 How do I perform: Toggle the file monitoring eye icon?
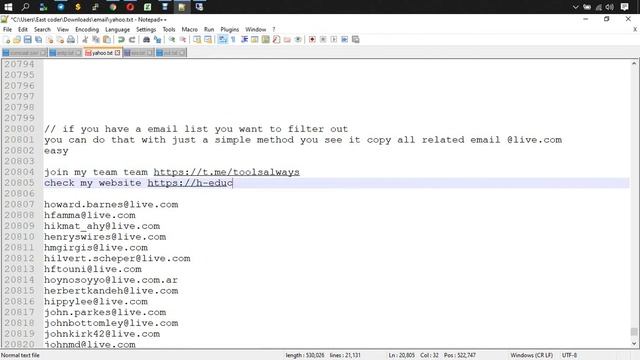point(298,40)
